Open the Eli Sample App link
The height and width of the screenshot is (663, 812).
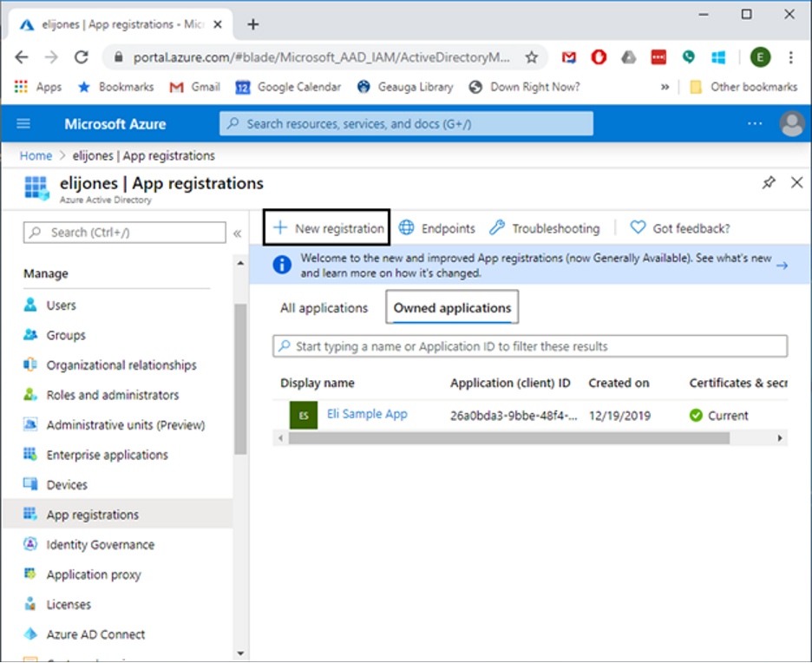367,414
